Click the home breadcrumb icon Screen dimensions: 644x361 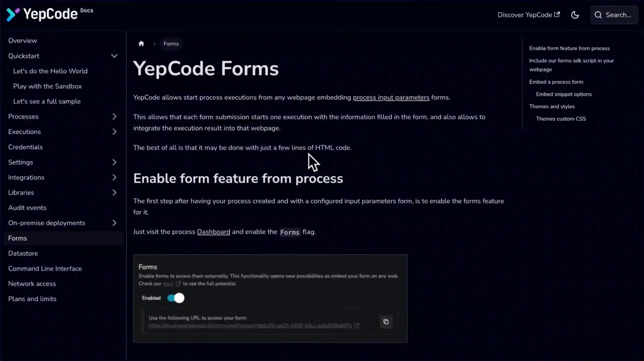pyautogui.click(x=141, y=44)
